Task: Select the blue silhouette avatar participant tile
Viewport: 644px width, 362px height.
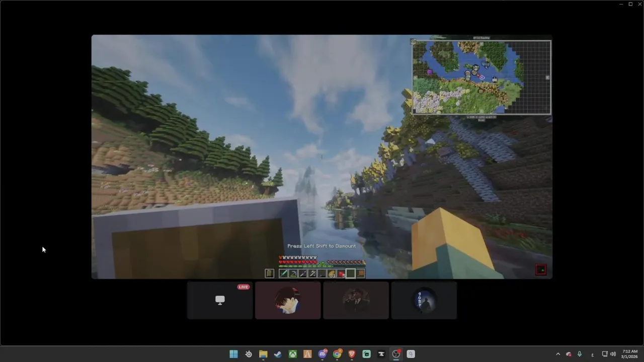Action: [x=424, y=300]
